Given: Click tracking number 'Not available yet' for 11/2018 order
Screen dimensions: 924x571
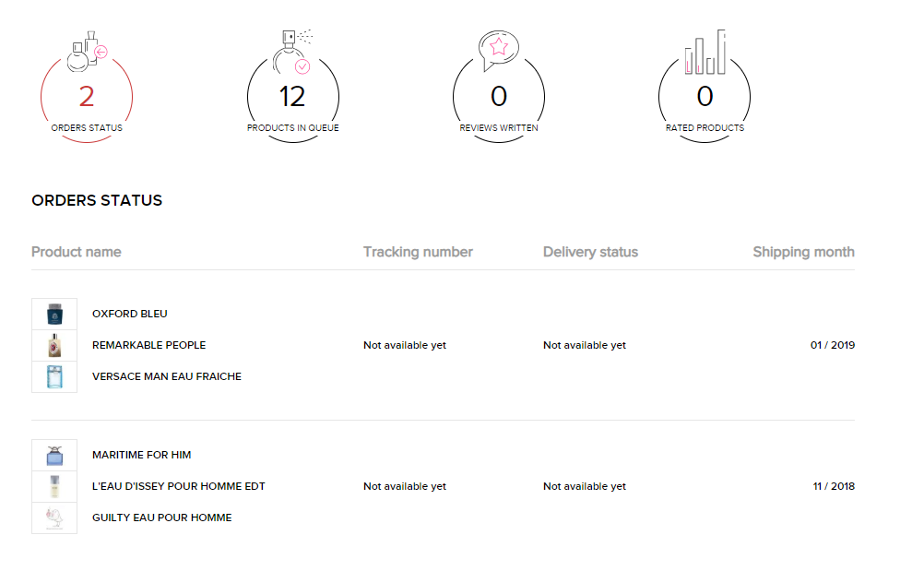Looking at the screenshot, I should tap(405, 486).
